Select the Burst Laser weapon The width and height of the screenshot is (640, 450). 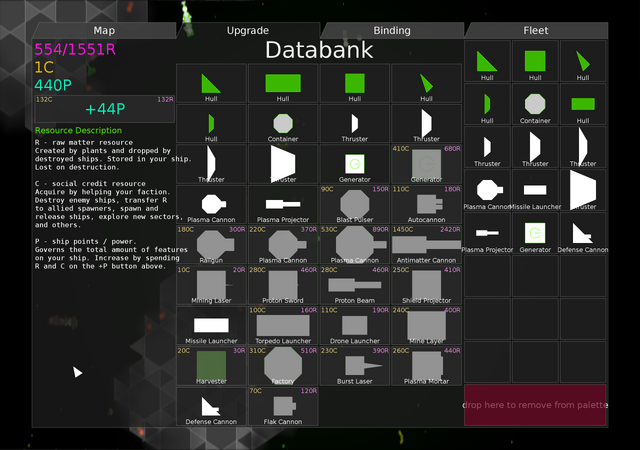coord(354,365)
